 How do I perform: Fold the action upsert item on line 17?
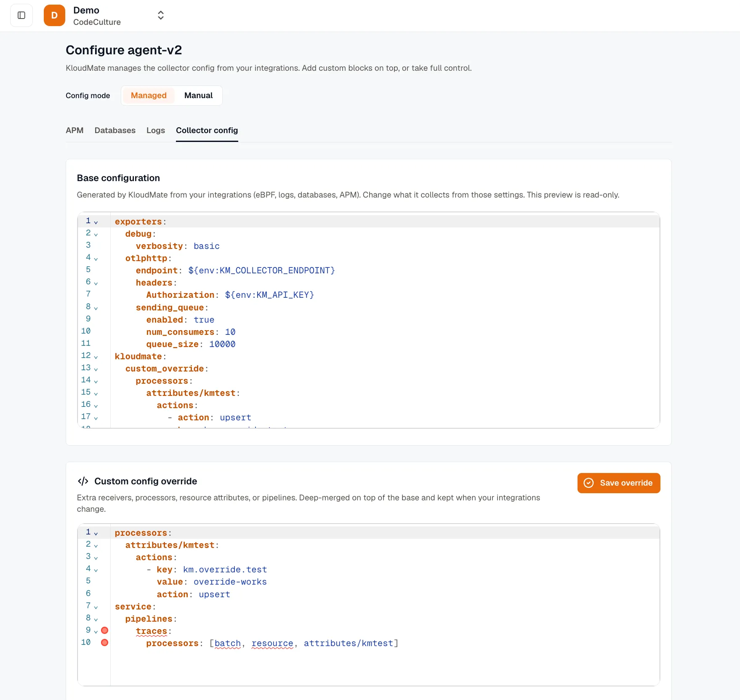[96, 418]
